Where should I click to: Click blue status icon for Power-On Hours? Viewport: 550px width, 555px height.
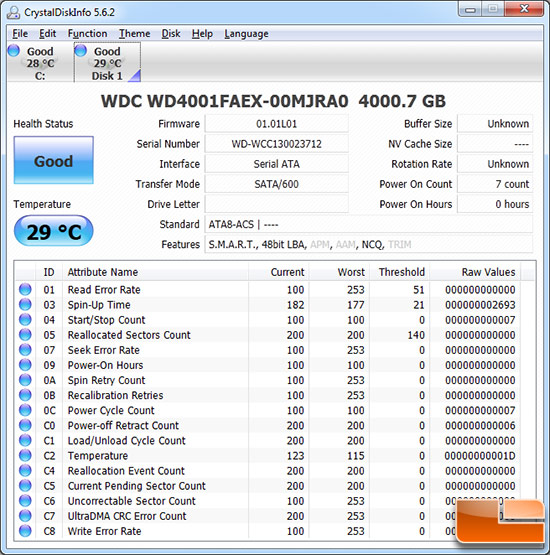[25, 365]
